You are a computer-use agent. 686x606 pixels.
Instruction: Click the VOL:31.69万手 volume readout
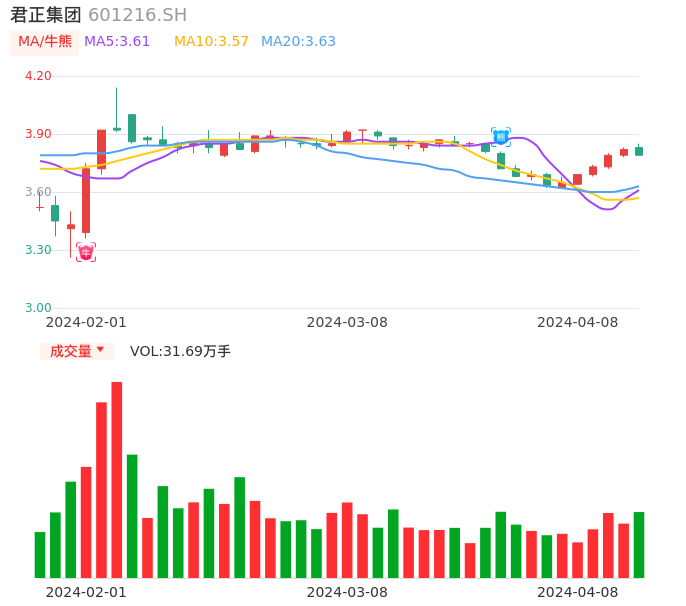180,351
